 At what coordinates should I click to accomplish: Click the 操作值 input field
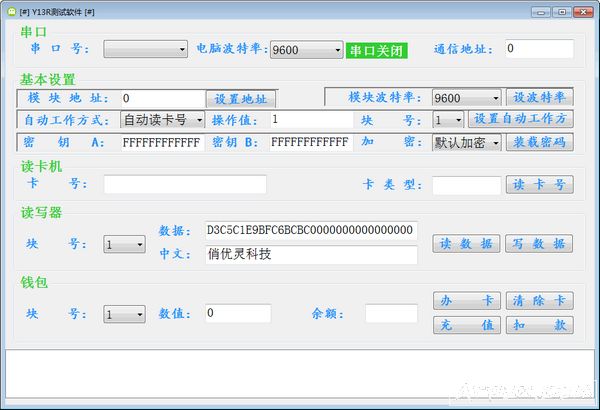(311, 120)
